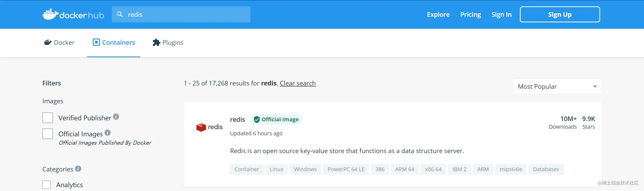Click the Filters heading

(x=51, y=83)
